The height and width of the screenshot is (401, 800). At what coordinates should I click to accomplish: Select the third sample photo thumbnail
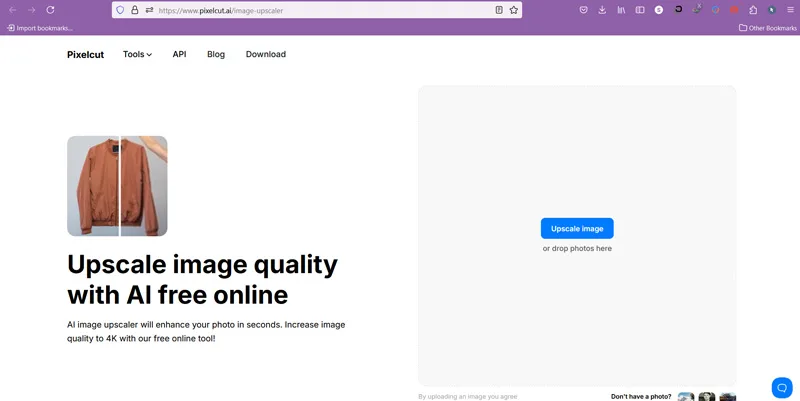pos(728,396)
